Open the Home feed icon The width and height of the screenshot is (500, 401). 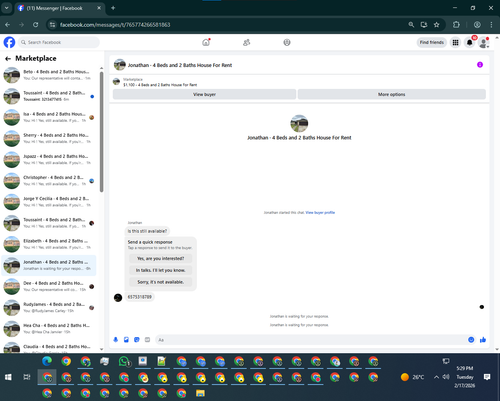[206, 42]
